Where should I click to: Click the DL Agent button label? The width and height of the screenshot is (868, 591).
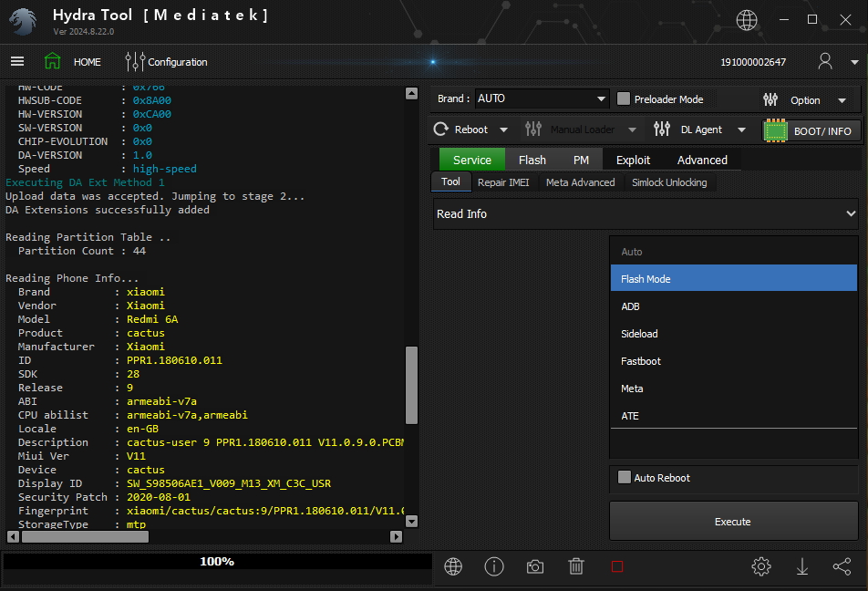coord(701,130)
